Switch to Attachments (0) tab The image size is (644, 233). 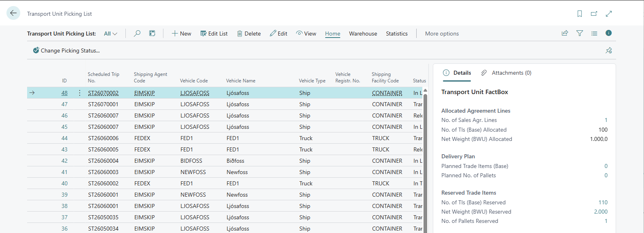[x=506, y=73]
